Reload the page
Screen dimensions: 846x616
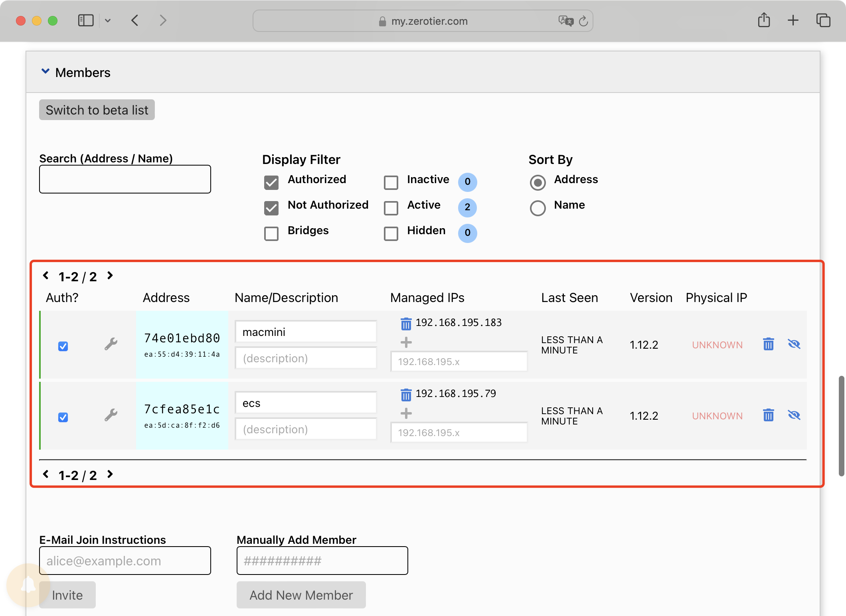[583, 21]
